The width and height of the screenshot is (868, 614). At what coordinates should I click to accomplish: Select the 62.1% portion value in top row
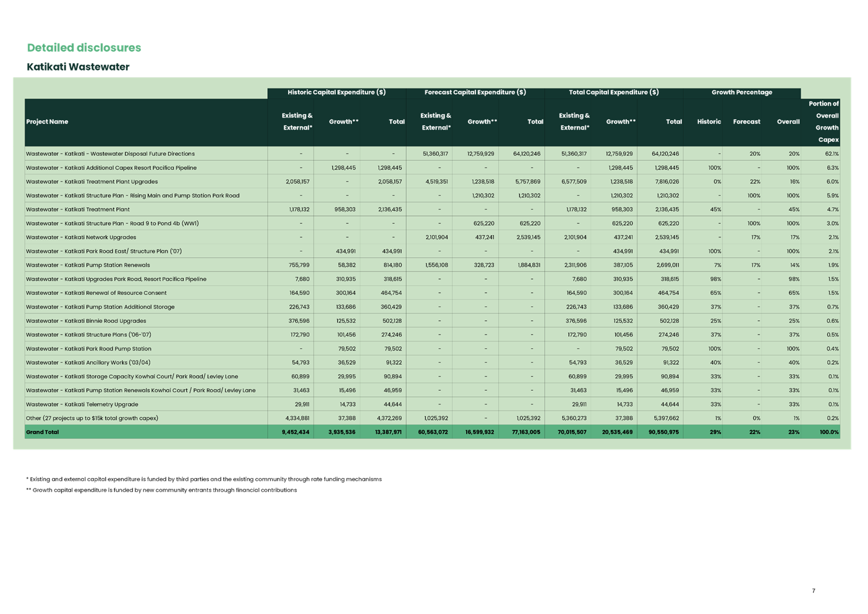[x=833, y=153]
